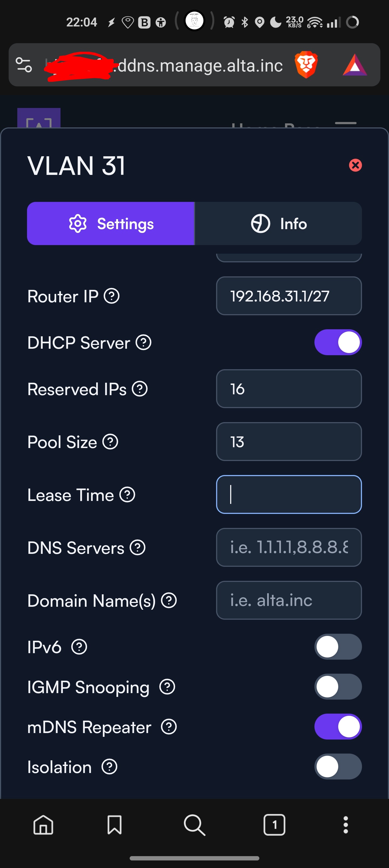Click the Lease Time help icon

click(128, 495)
